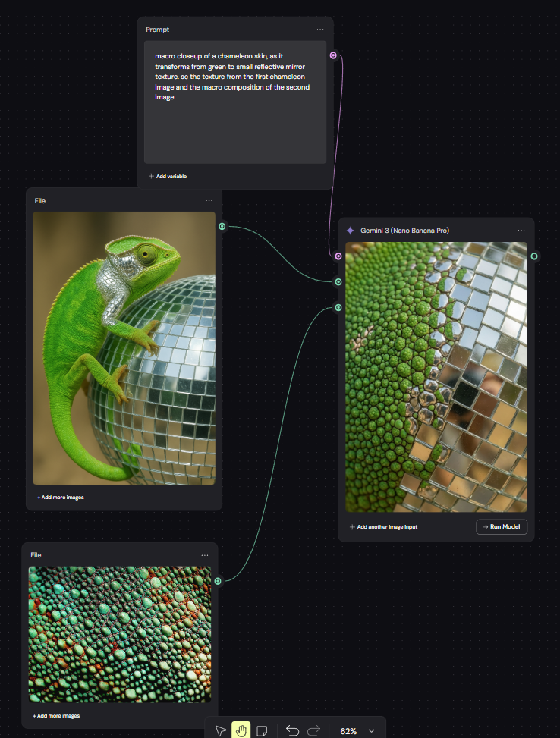Undo the last action
This screenshot has height=738, width=560.
(x=292, y=730)
